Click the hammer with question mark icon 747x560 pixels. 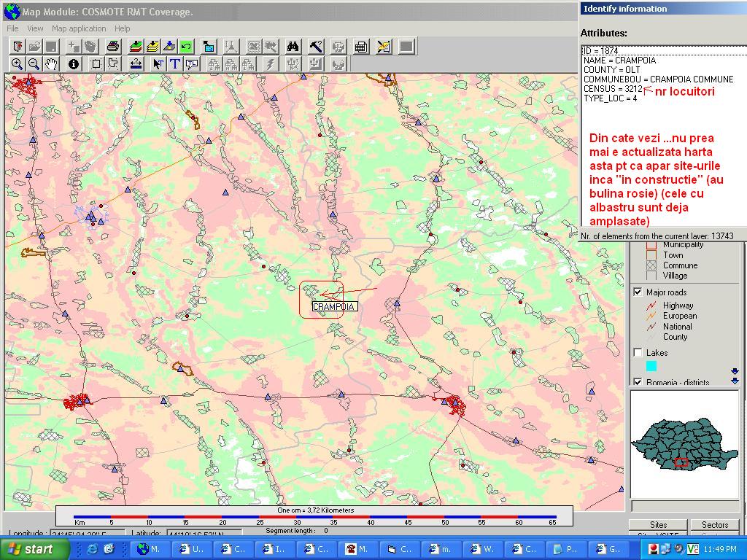316,47
